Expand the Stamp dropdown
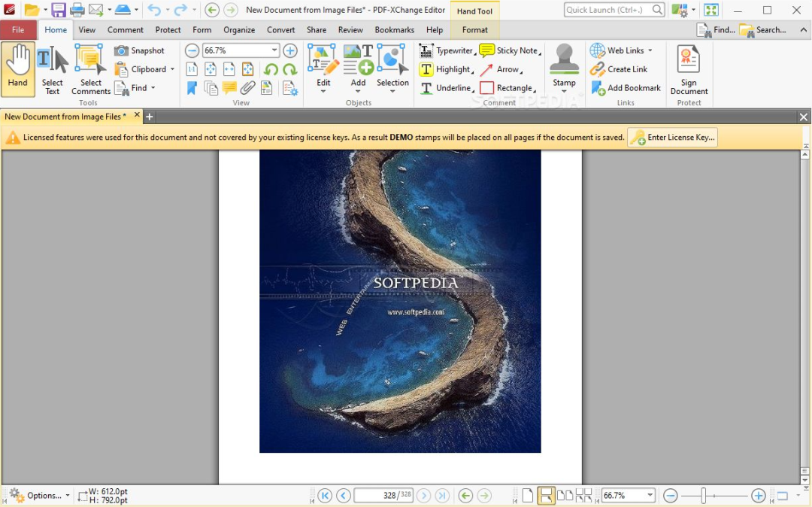The height and width of the screenshot is (507, 812). (564, 92)
